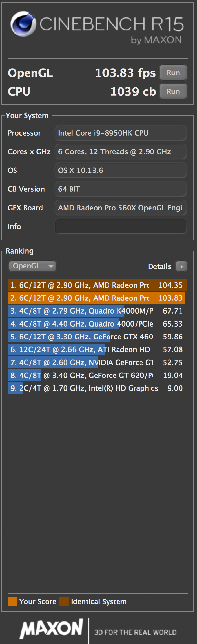The width and height of the screenshot is (197, 644).
Task: Click into the Info input field
Action: pos(121,226)
